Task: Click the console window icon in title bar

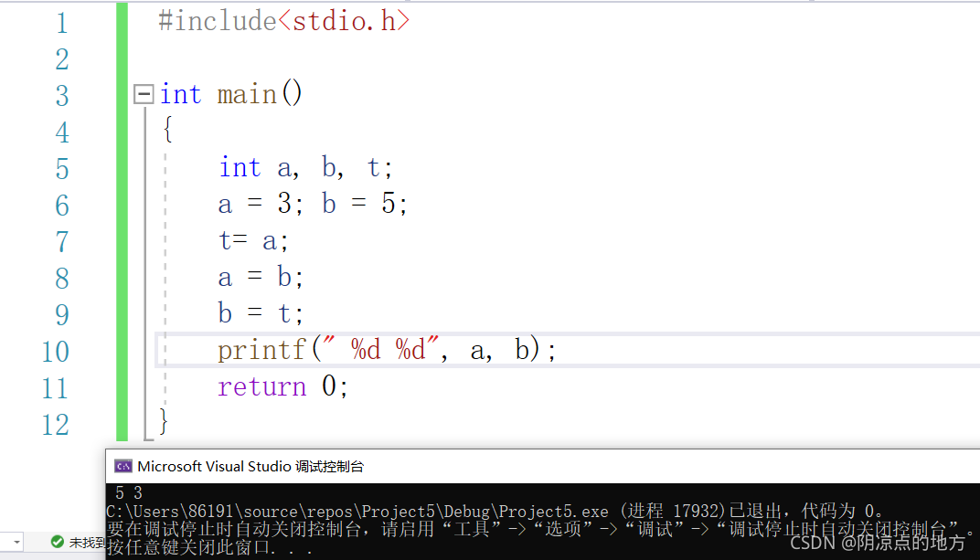Action: [x=123, y=466]
